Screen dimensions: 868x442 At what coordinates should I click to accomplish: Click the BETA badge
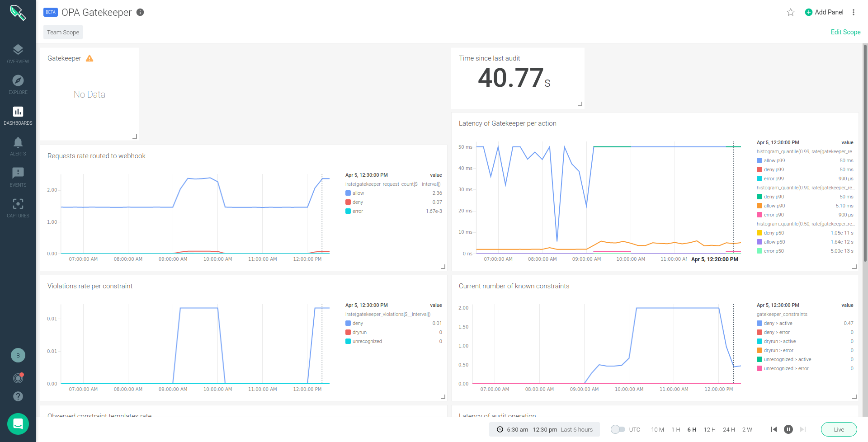(x=51, y=12)
